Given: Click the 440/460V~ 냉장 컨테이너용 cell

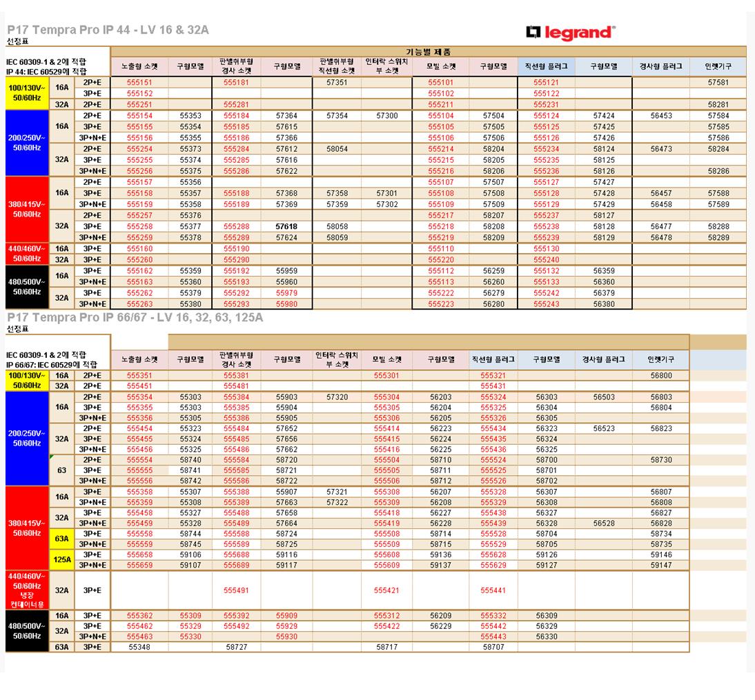Looking at the screenshot, I should tap(26, 590).
